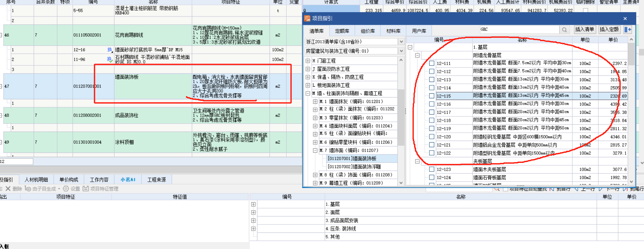644x249 pixels.
Task: Switch to 工程来源 tab
Action: pos(156,180)
